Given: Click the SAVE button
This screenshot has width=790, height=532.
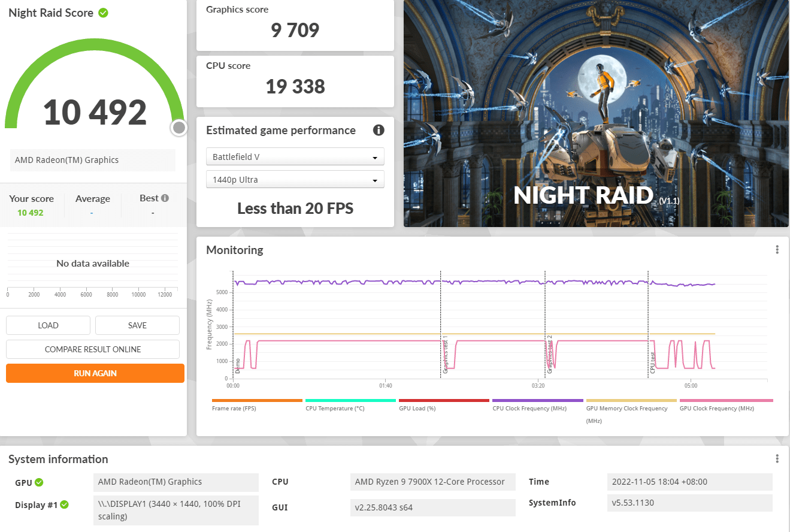Looking at the screenshot, I should coord(137,325).
